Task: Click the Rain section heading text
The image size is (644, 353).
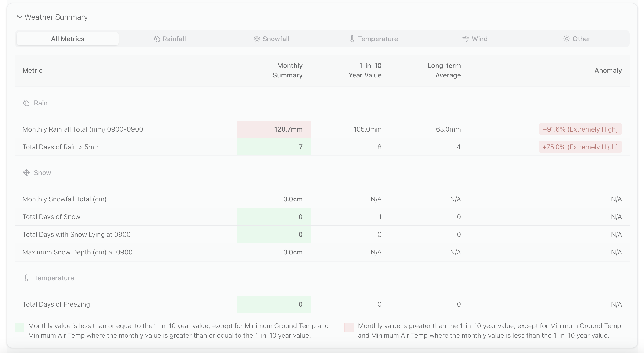Action: click(41, 103)
